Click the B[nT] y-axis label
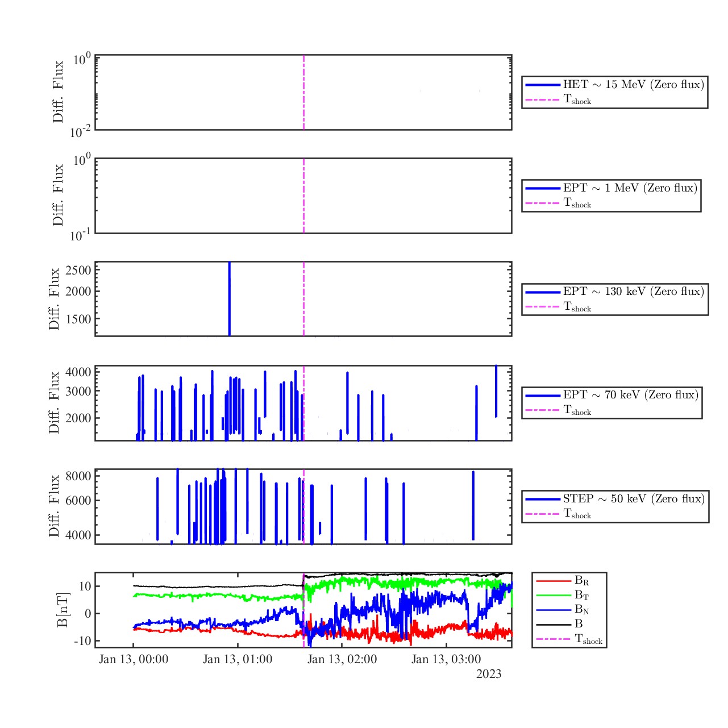728x728 pixels. pos(63,610)
